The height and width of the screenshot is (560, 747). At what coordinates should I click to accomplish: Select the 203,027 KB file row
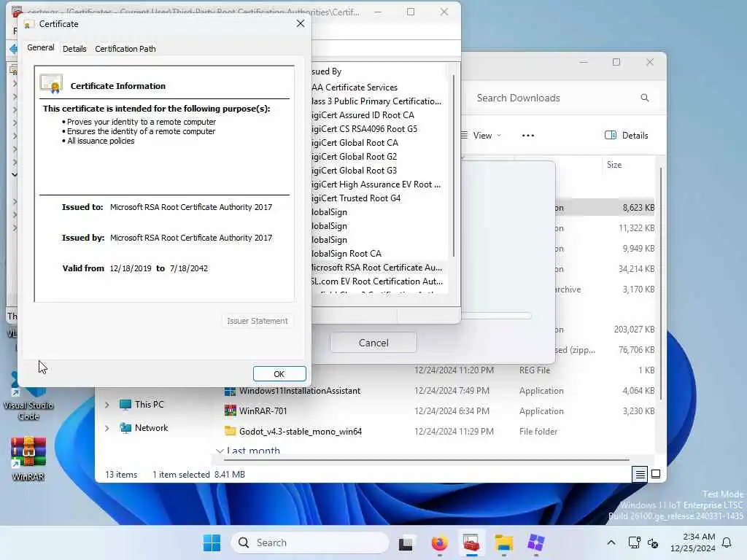605,330
